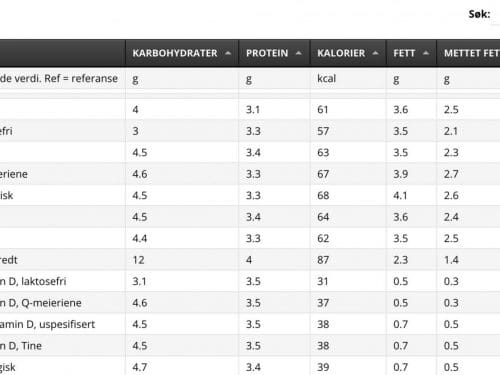Sort table by Karbohydrater column header
The height and width of the screenshot is (375, 500).
182,53
